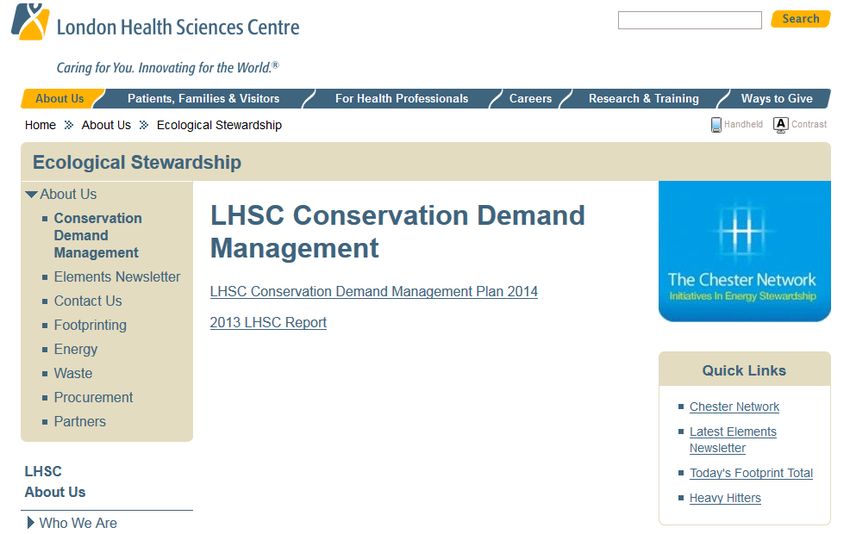The height and width of the screenshot is (534, 850).
Task: Open Patients, Families & Visitors tab
Action: point(203,99)
